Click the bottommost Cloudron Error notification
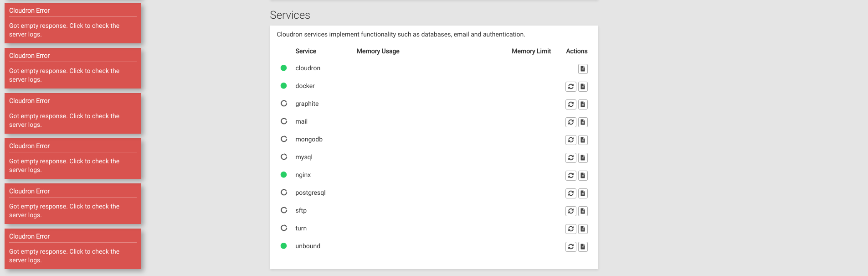 tap(73, 249)
